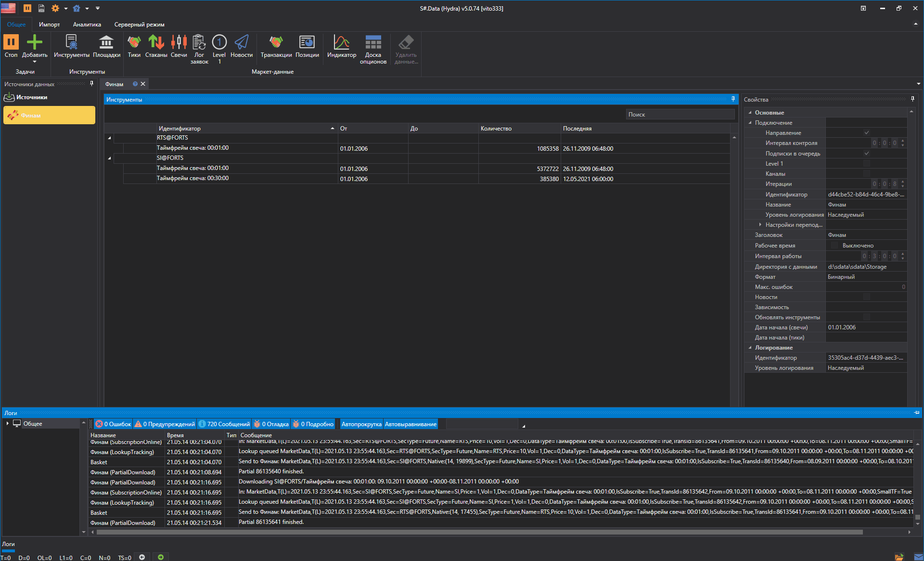The width and height of the screenshot is (924, 561).
Task: Open the Ticks market-data tool
Action: pos(134,43)
